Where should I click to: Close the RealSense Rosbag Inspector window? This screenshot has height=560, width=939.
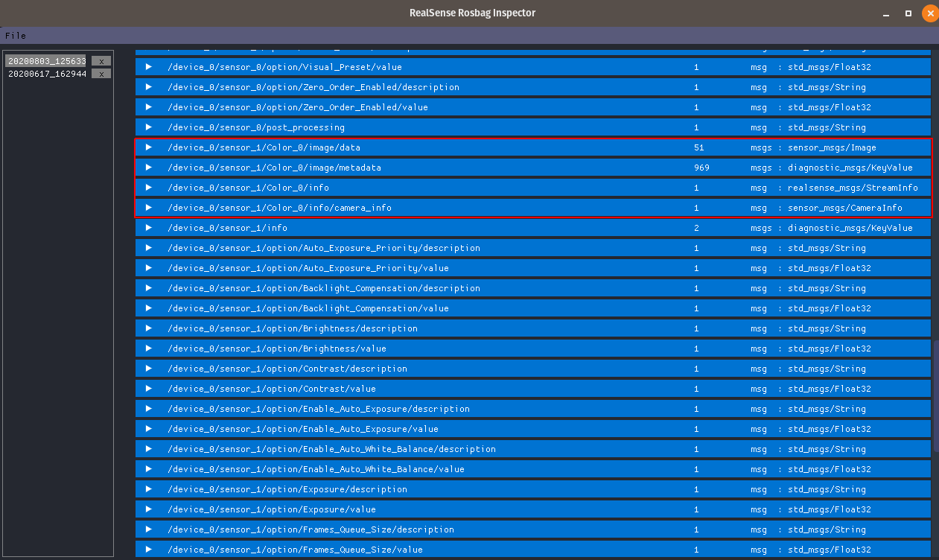click(x=929, y=13)
